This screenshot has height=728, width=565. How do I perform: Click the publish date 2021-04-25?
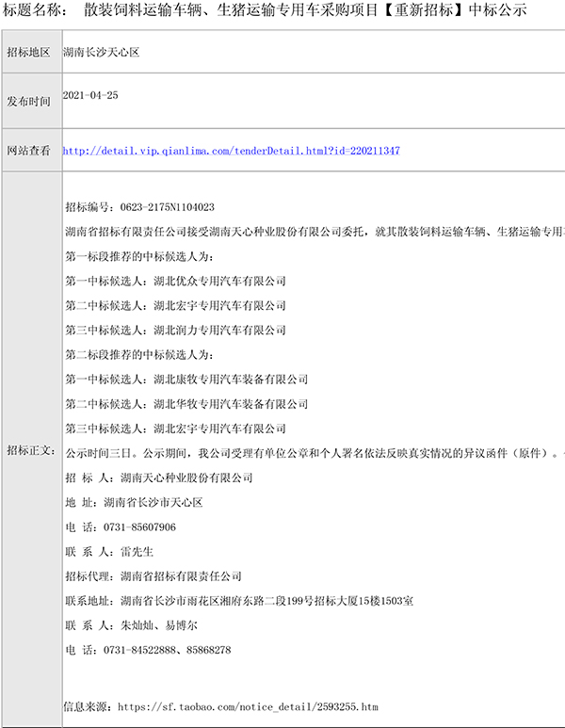pos(90,95)
